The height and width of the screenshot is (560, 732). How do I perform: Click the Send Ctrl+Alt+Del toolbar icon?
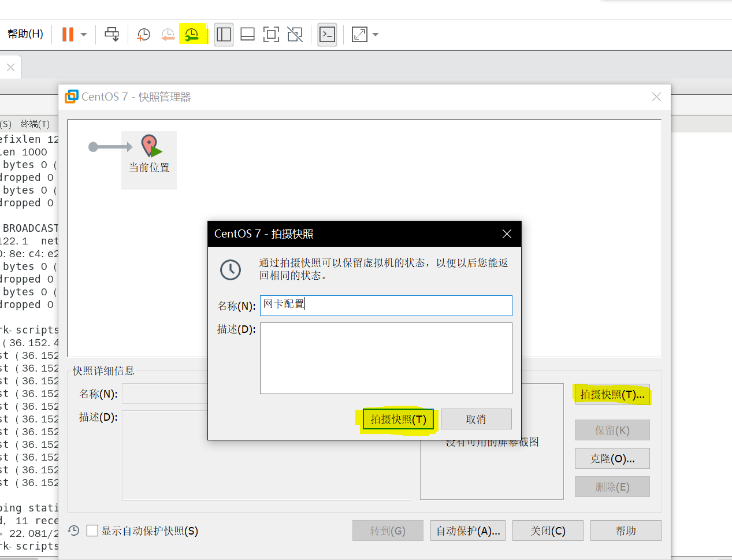(x=112, y=35)
